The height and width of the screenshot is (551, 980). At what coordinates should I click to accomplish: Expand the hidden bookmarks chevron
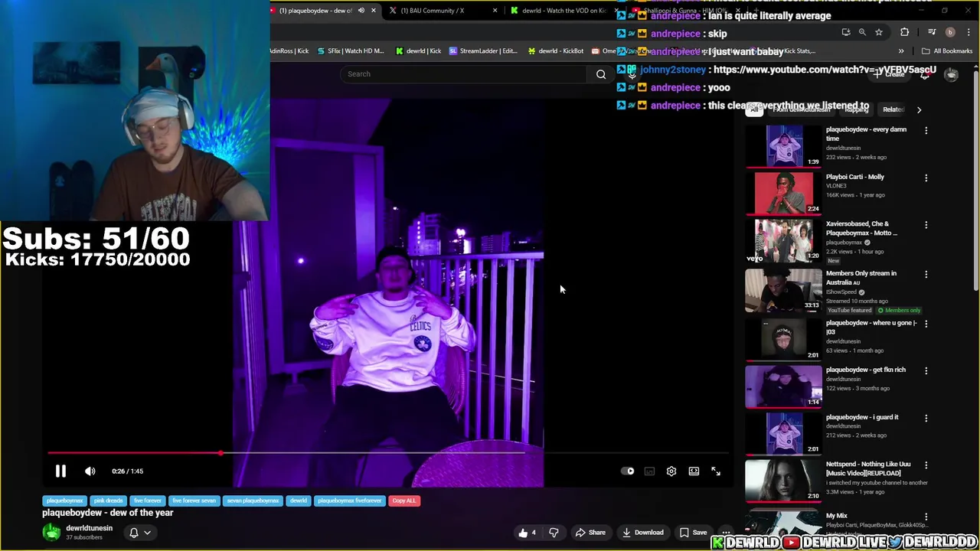pyautogui.click(x=901, y=51)
